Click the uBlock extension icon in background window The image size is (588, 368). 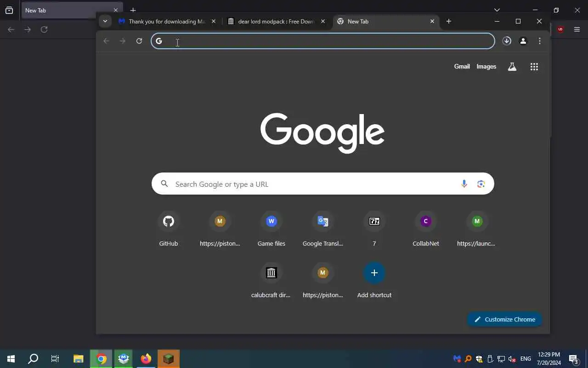tap(560, 29)
